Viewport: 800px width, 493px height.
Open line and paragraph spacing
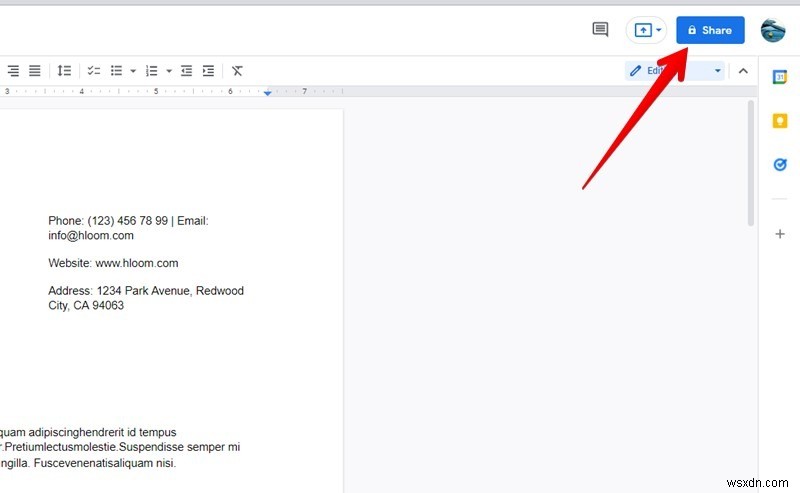coord(64,71)
